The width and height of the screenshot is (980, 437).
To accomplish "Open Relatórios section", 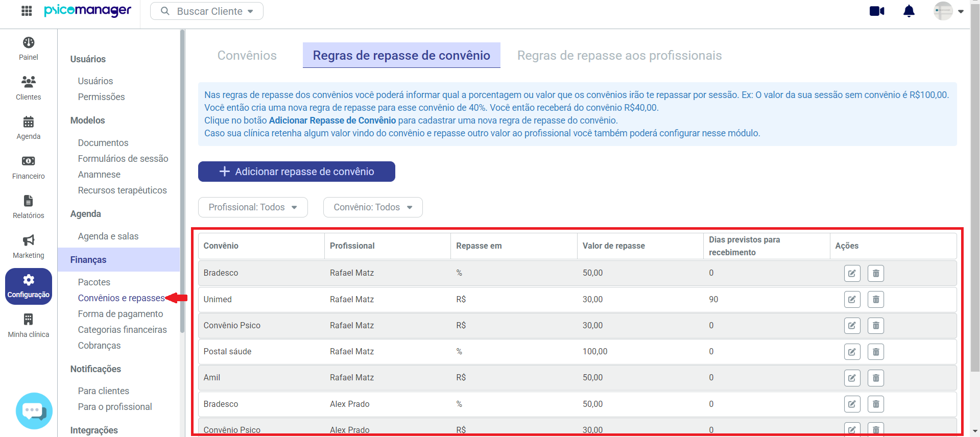I will (29, 207).
